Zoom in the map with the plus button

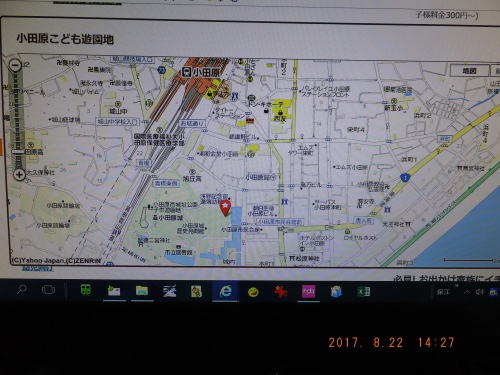point(19,174)
